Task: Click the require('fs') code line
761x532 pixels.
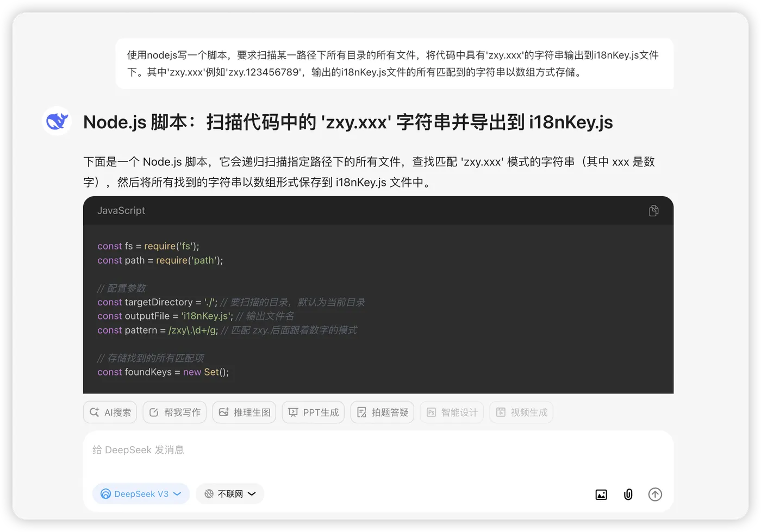Action: (148, 246)
